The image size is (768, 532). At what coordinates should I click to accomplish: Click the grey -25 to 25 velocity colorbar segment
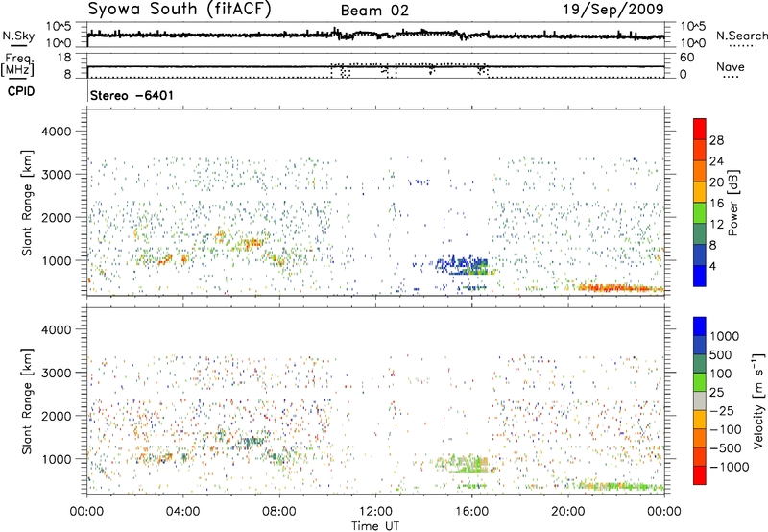pos(700,400)
